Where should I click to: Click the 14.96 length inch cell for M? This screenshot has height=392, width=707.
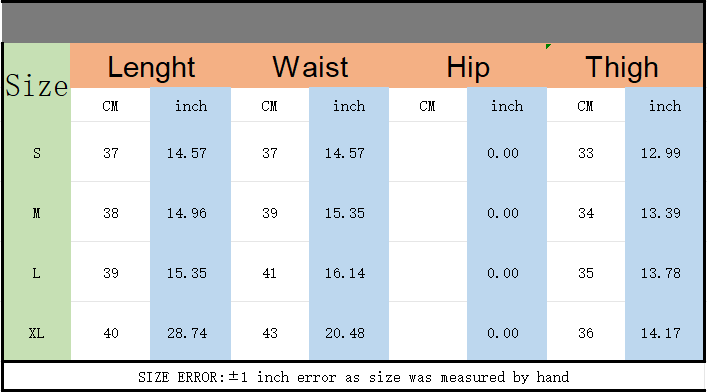pos(190,212)
